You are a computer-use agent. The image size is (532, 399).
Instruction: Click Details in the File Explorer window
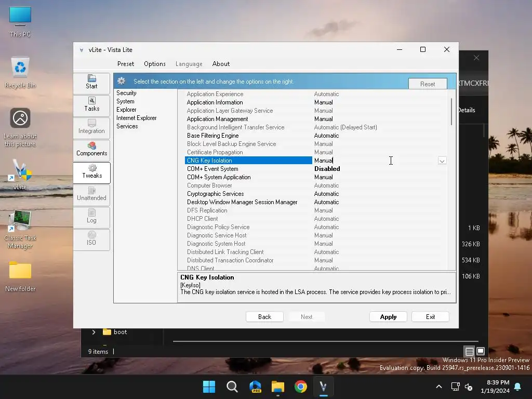[x=467, y=110]
